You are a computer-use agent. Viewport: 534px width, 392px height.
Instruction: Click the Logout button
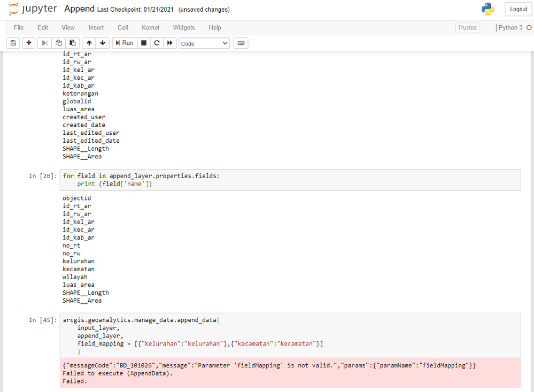pyautogui.click(x=518, y=9)
